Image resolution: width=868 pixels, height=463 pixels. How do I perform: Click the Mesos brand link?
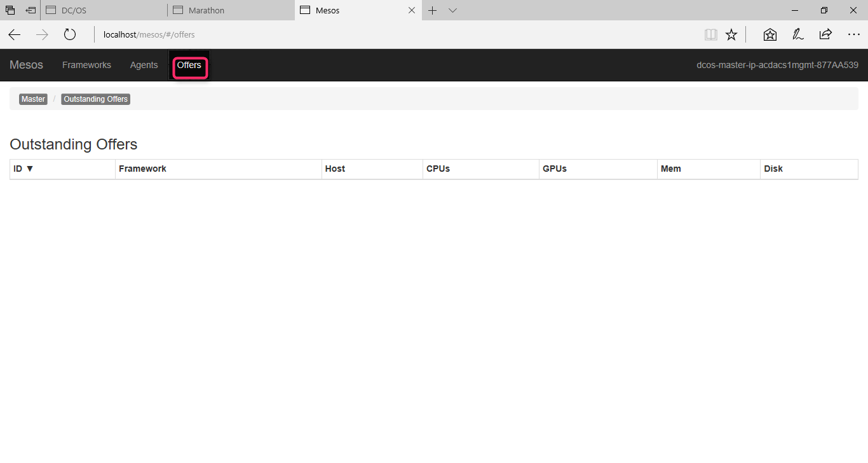(26, 65)
